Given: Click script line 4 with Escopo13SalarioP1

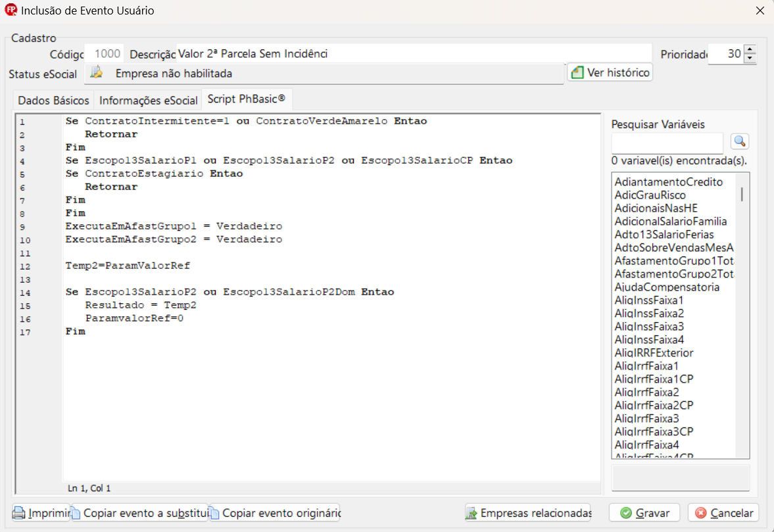Looking at the screenshot, I should tap(289, 160).
